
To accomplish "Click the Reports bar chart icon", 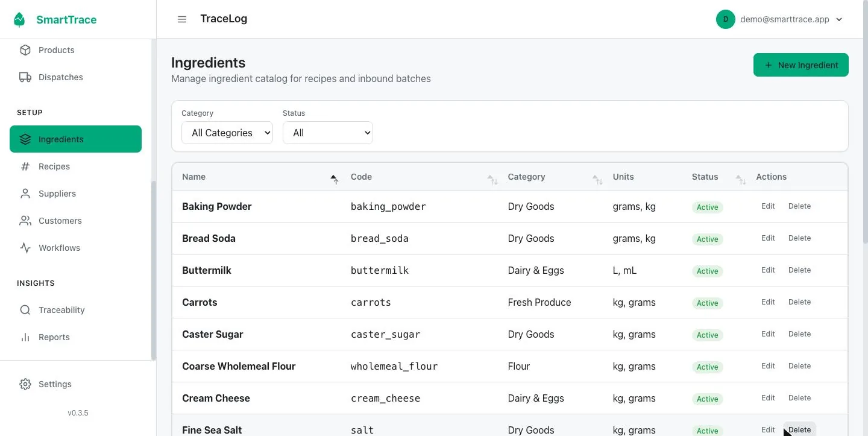I will click(x=25, y=337).
